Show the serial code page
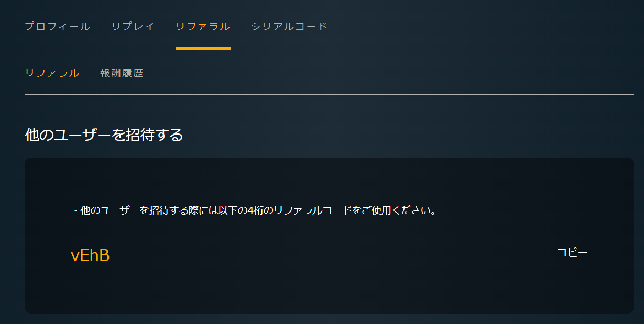644x324 pixels. point(289,26)
